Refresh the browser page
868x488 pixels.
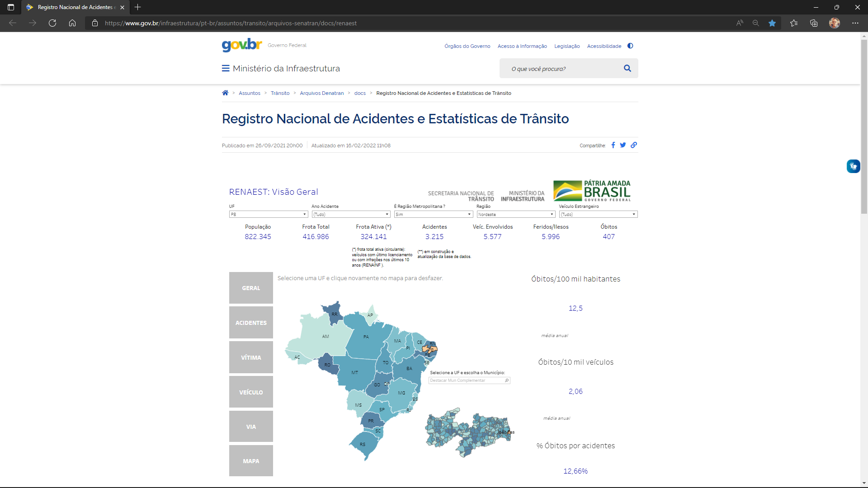coord(52,23)
